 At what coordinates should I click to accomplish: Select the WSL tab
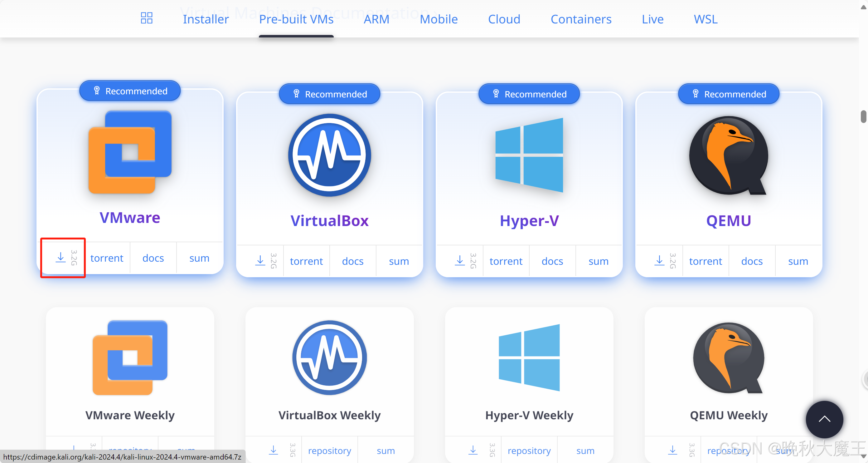pos(706,19)
